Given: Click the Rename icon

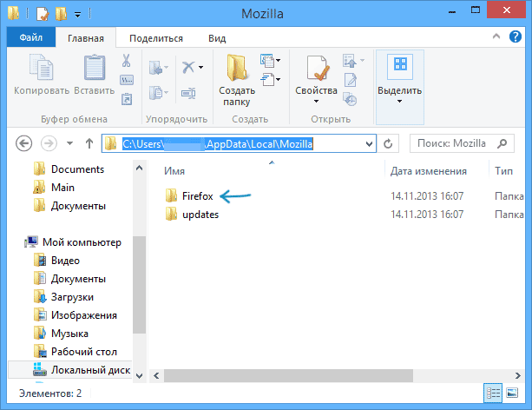Looking at the screenshot, I should click(x=188, y=93).
